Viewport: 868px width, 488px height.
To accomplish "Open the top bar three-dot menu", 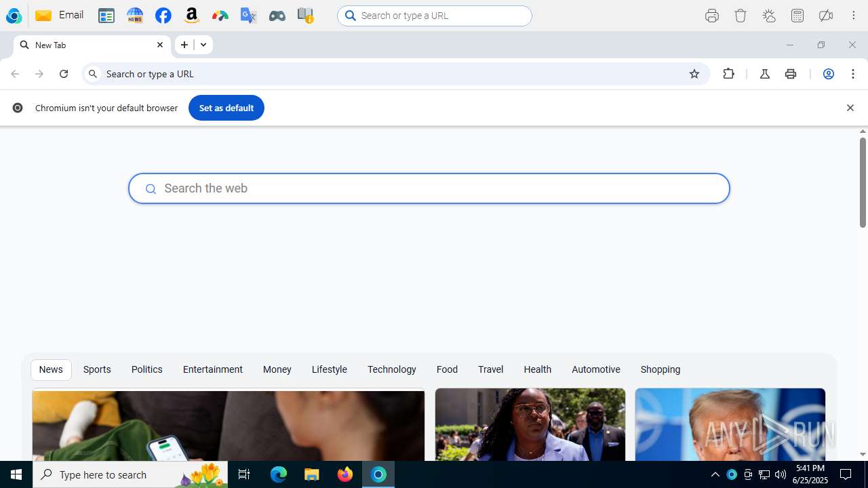I will point(854,16).
